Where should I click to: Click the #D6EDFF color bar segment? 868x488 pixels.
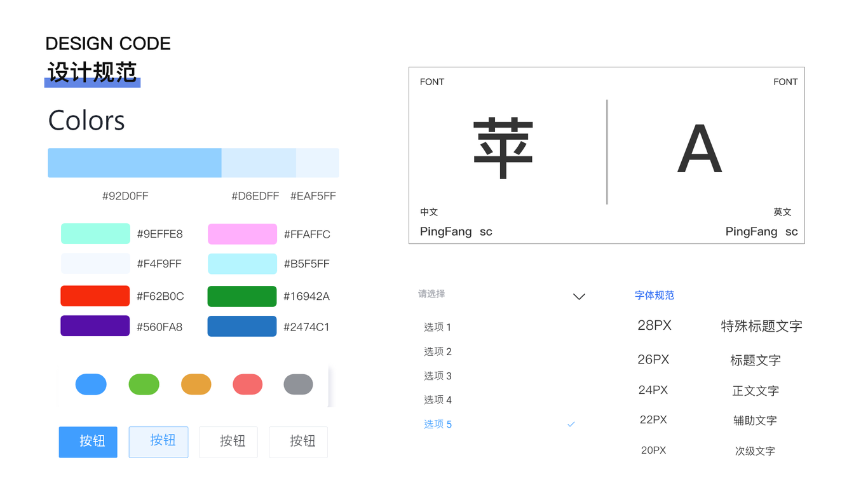pyautogui.click(x=259, y=163)
